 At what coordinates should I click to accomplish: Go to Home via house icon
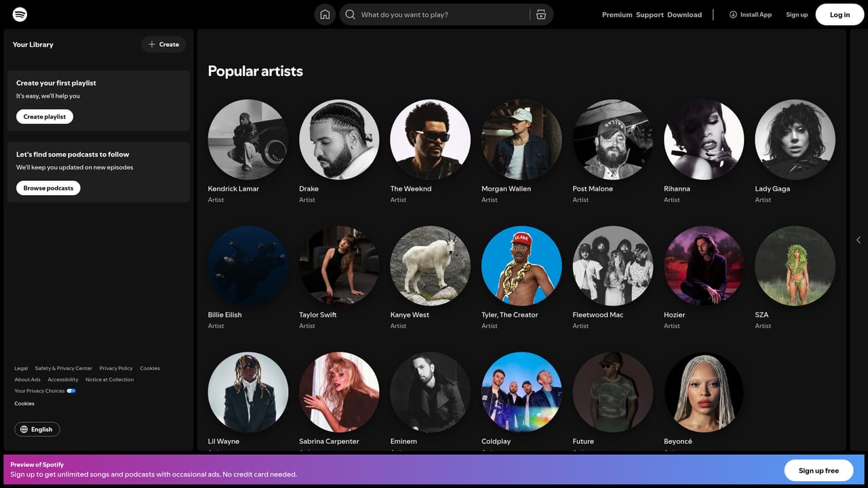(x=325, y=14)
